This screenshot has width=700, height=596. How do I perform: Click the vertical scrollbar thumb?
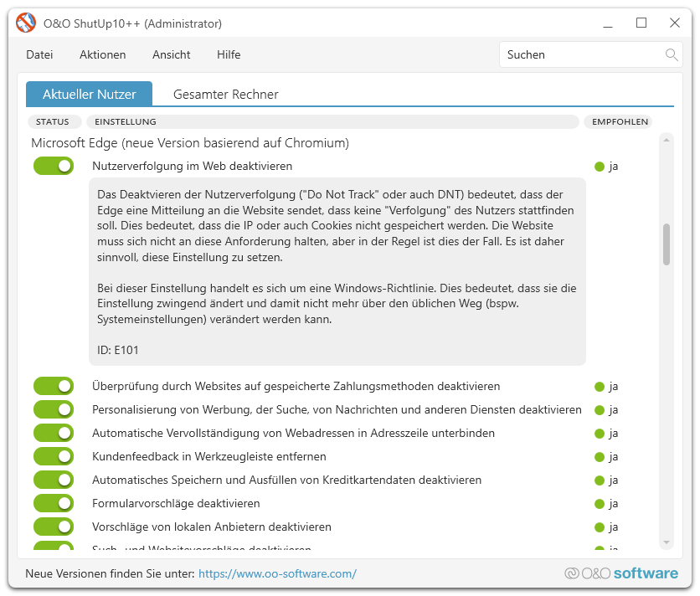667,244
